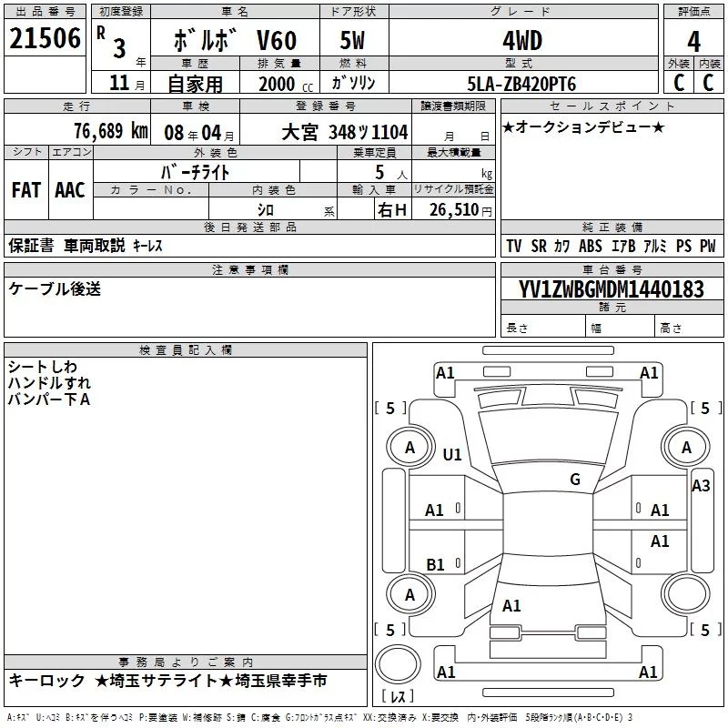Viewport: 728px width, 728px height.
Task: Click the interior grade C under 内装
Action: [708, 83]
